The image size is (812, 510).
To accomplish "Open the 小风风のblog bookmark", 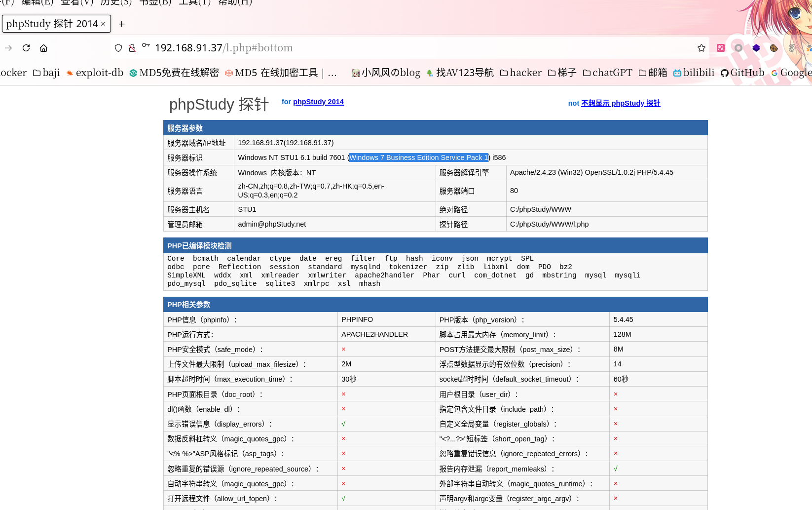I will [x=386, y=73].
